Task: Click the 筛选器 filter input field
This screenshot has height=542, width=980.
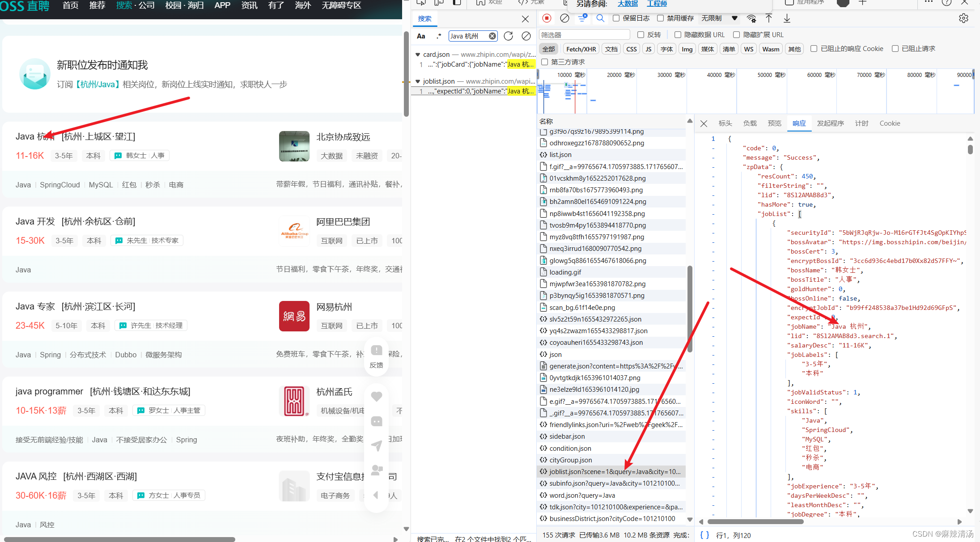Action: (584, 35)
